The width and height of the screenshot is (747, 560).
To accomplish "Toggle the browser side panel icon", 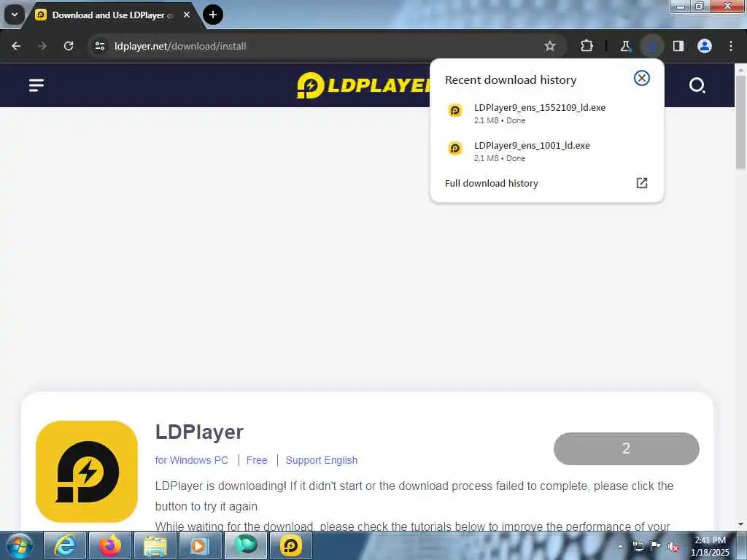I will pyautogui.click(x=678, y=46).
